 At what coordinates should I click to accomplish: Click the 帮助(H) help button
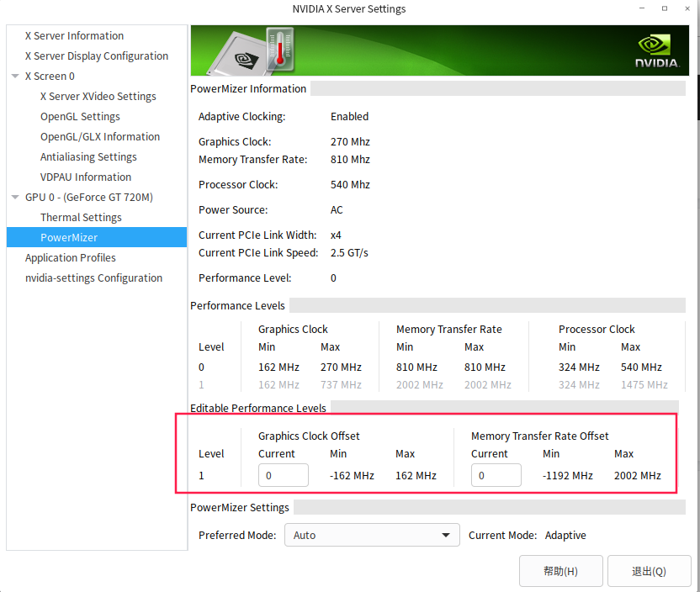pos(560,571)
